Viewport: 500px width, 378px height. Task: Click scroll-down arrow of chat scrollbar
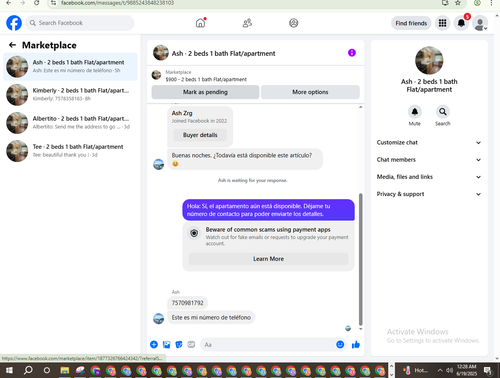pos(360,329)
